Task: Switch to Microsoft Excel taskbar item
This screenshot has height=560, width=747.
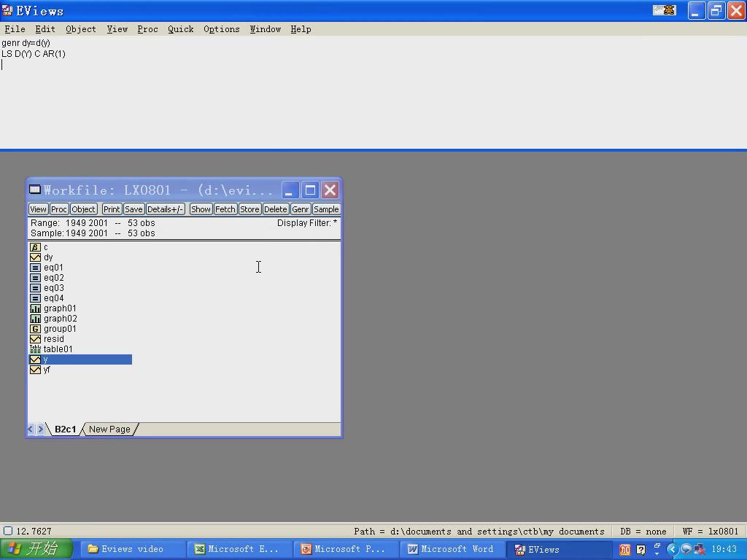Action: pos(239,549)
